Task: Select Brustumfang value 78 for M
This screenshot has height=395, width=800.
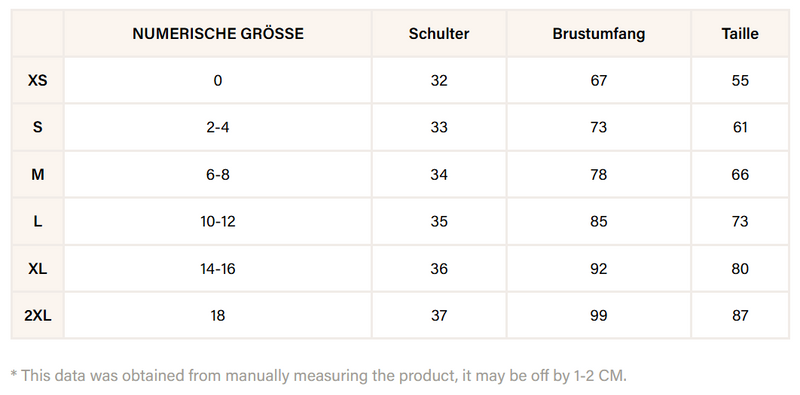Action: [598, 175]
